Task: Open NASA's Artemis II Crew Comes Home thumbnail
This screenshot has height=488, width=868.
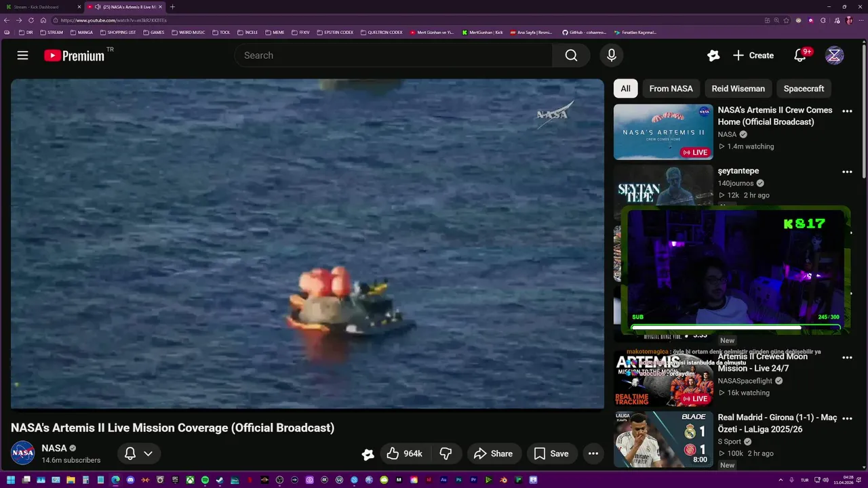Action: [663, 131]
